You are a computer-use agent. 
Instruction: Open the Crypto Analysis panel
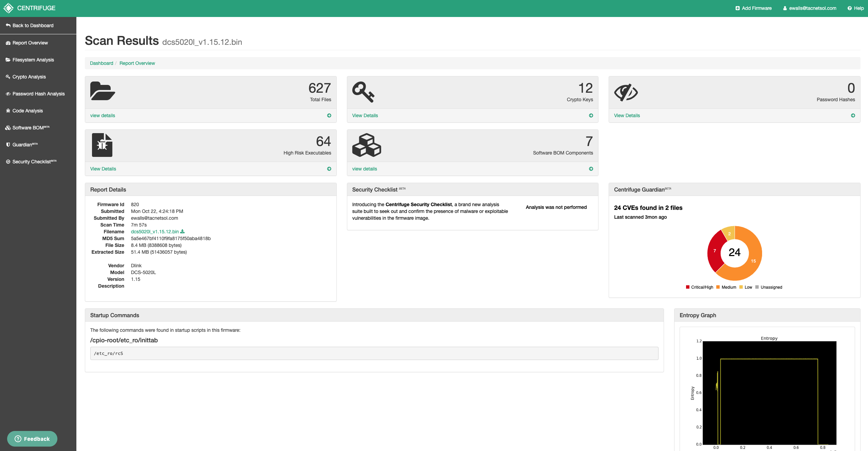[x=28, y=76]
